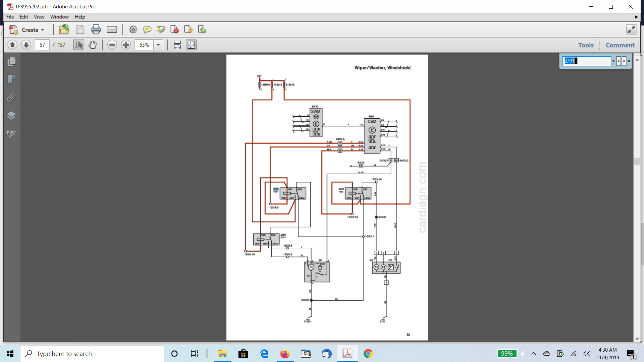This screenshot has width=644, height=362.
Task: Select the Highlight text tool
Action: 161,30
